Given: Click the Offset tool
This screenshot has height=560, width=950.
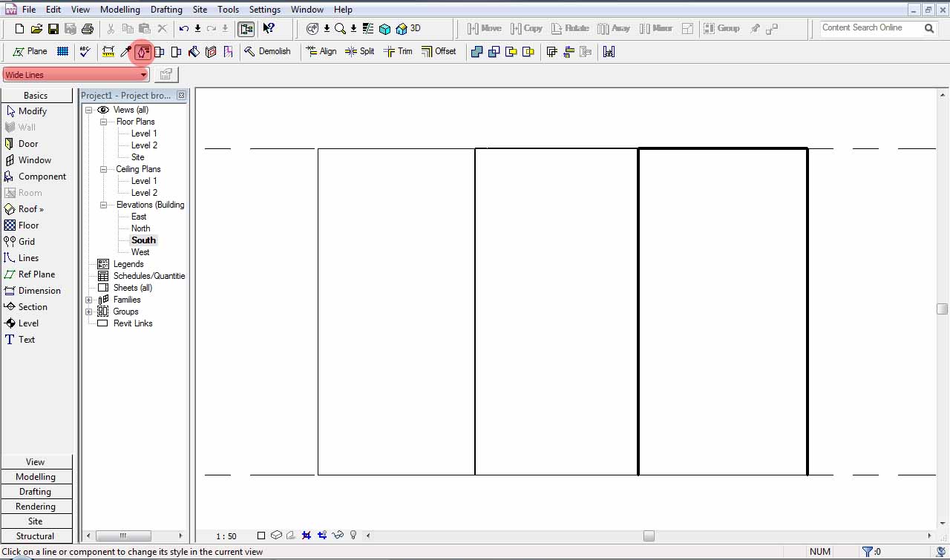Looking at the screenshot, I should click(x=439, y=52).
